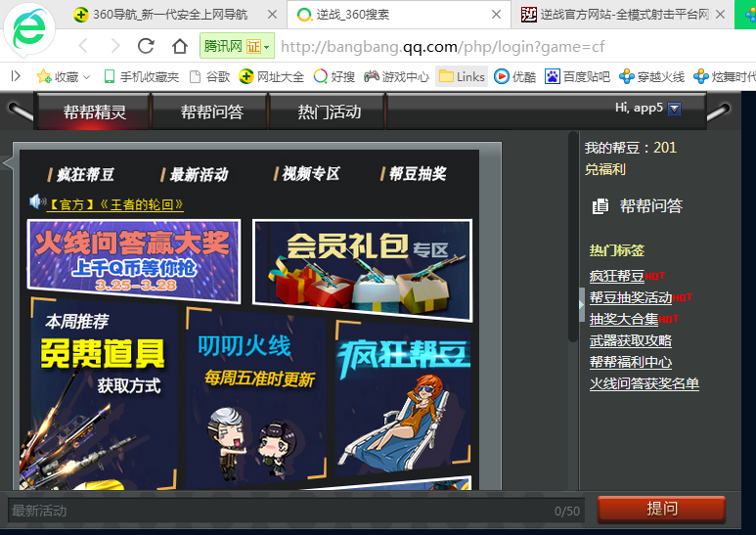Click the 360 browser logo icon
This screenshot has height=535, width=756.
coord(29,30)
